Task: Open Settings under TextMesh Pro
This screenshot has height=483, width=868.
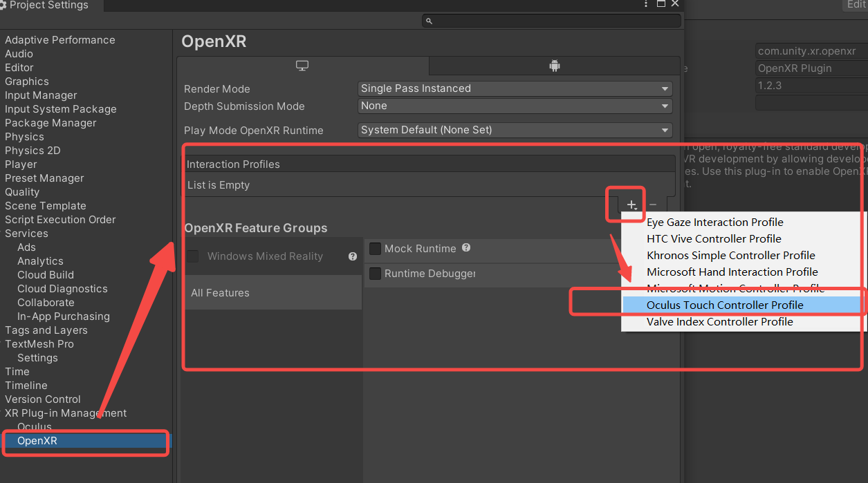Action: tap(37, 358)
